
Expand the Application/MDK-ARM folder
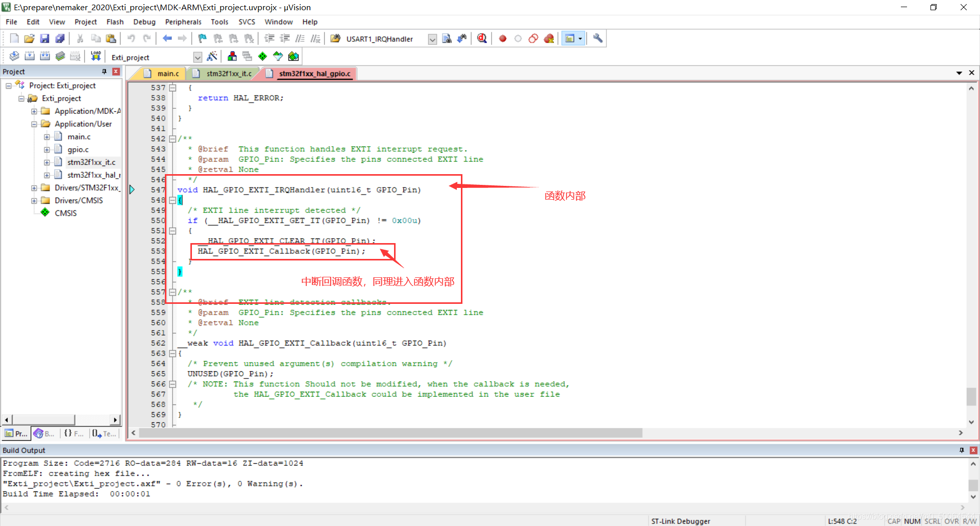pyautogui.click(x=34, y=111)
